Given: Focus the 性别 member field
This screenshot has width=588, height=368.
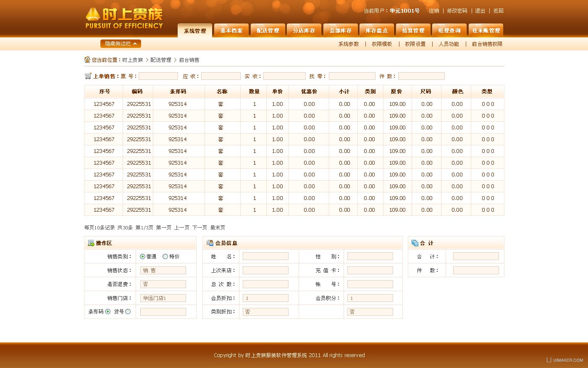Looking at the screenshot, I should point(370,256).
